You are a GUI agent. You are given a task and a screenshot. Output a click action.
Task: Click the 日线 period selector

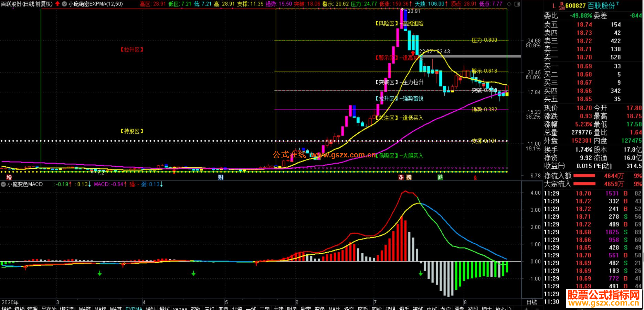pos(532,302)
